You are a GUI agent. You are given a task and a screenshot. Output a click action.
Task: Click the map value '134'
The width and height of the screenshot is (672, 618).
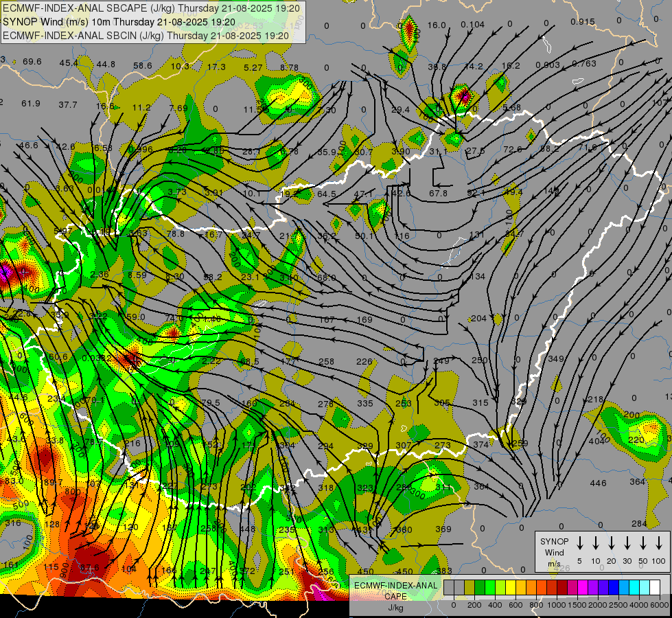[478, 277]
